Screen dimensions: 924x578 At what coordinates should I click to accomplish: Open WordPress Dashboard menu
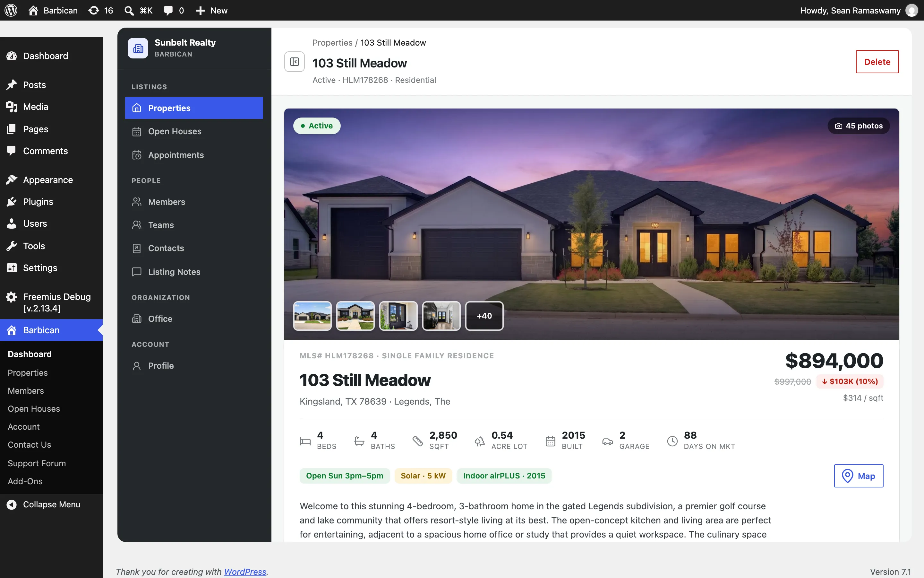(51, 56)
